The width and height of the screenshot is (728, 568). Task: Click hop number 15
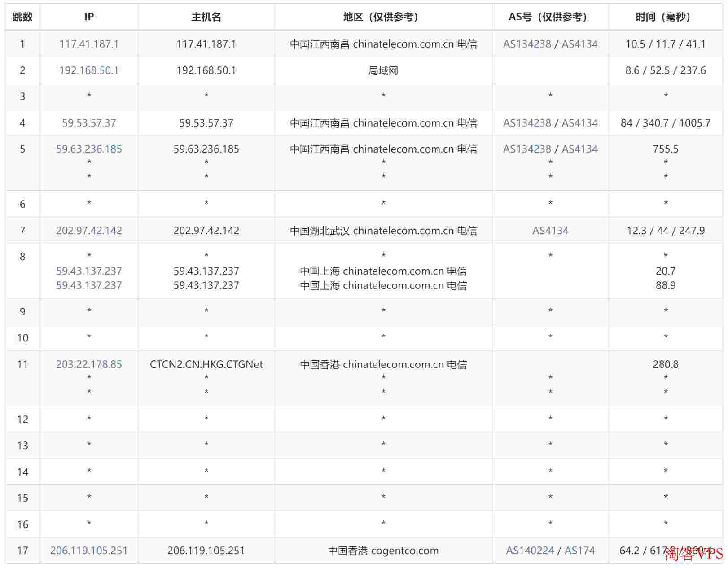point(22,498)
